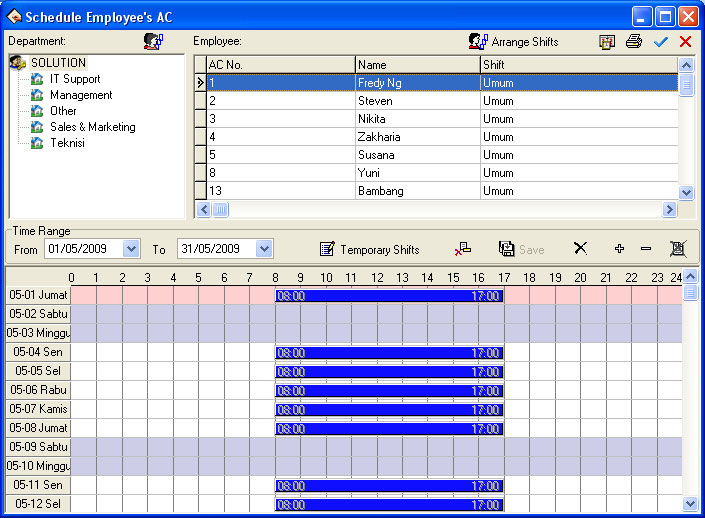705x518 pixels.
Task: Click the icon beside the Department label
Action: [x=153, y=41]
